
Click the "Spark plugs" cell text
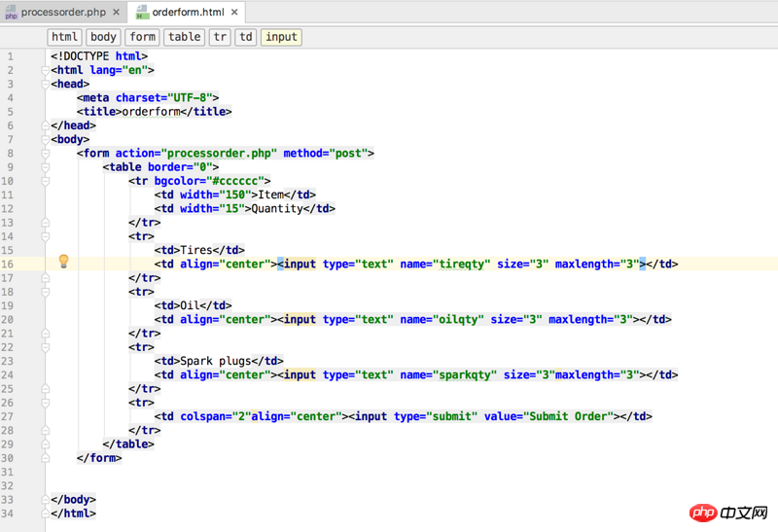pos(216,361)
